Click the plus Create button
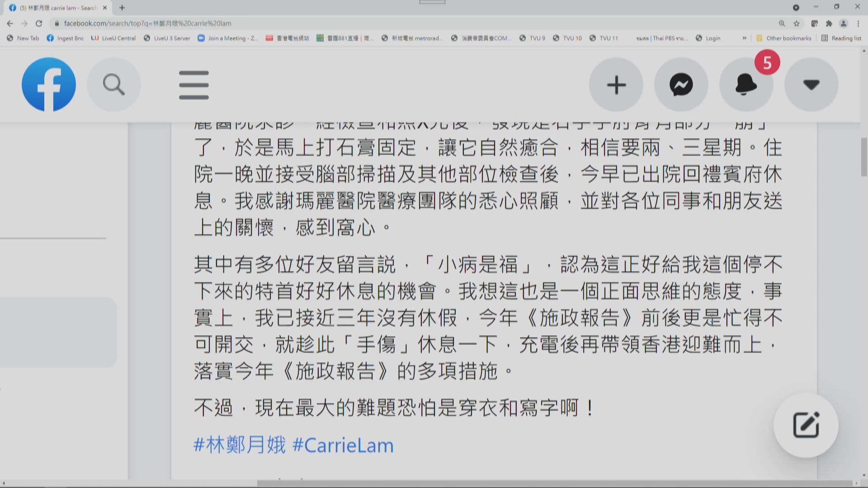This screenshot has width=868, height=488. tap(616, 84)
